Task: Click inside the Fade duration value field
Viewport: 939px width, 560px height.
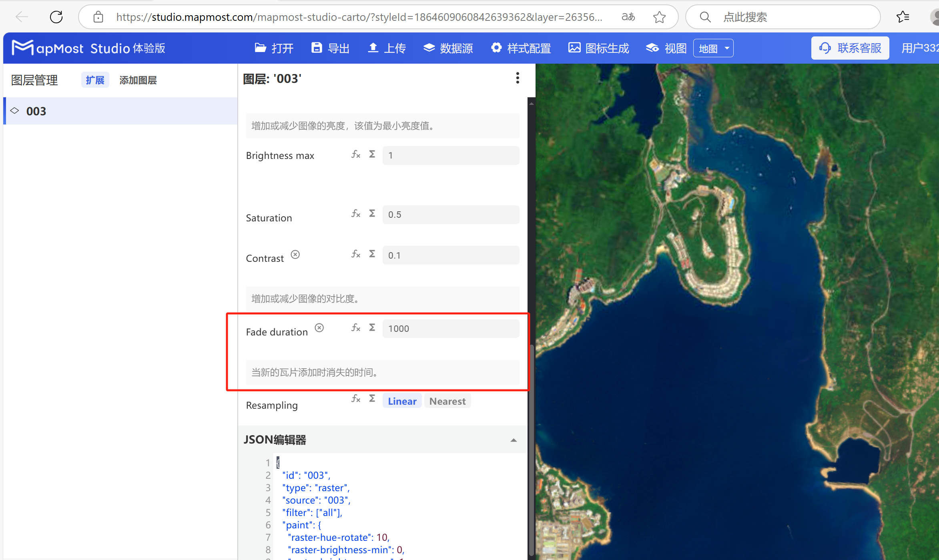Action: [451, 328]
